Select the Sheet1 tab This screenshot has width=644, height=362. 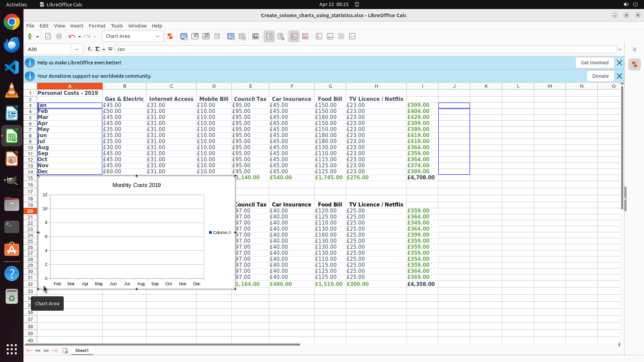pyautogui.click(x=82, y=351)
